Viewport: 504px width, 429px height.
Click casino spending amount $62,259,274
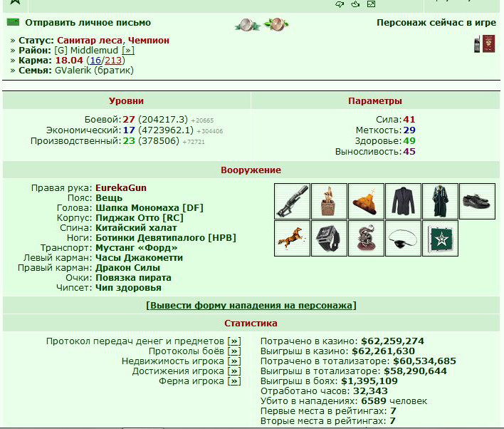[392, 341]
